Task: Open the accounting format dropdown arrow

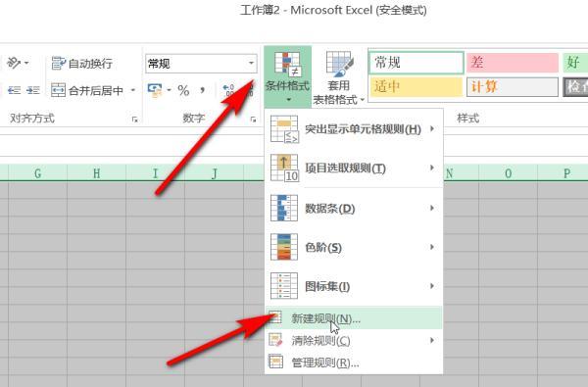Action: [170, 90]
